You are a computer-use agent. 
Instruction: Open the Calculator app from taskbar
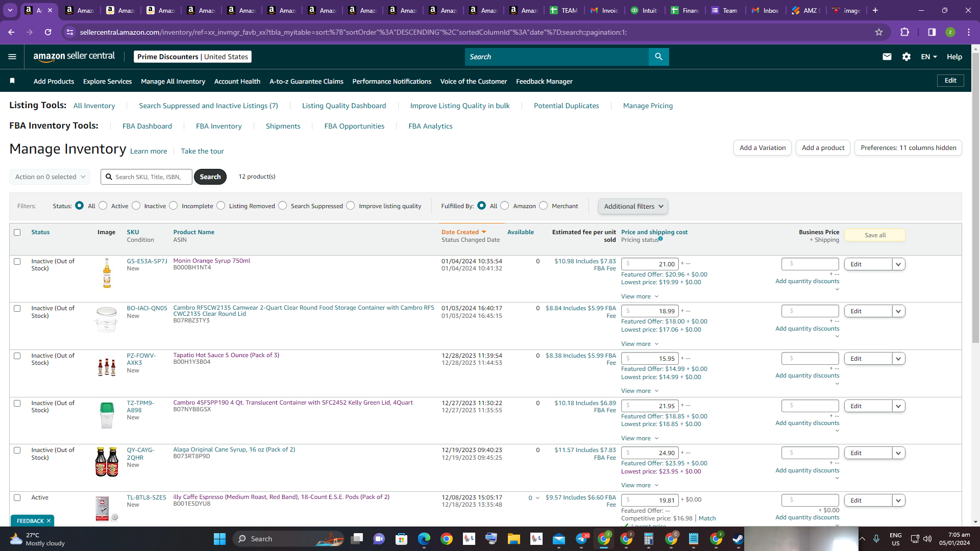tap(649, 539)
